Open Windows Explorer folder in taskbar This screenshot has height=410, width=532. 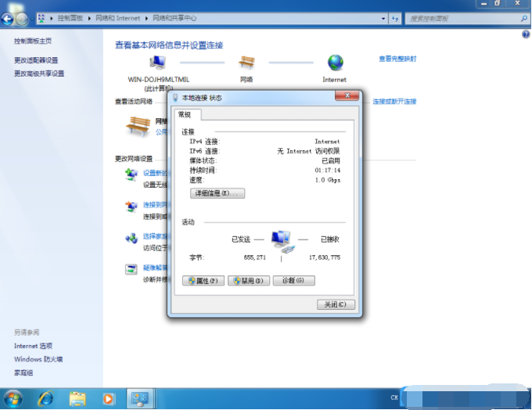pyautogui.click(x=77, y=398)
